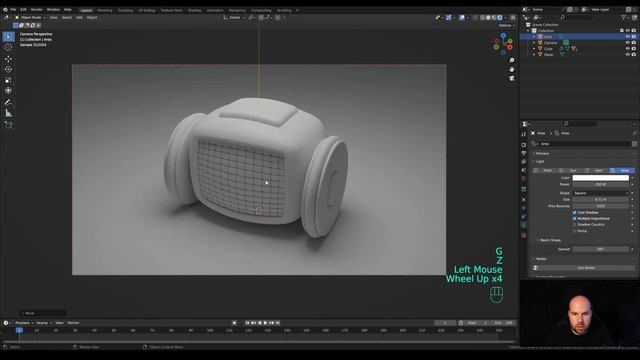Hide the Cube object in outliner
This screenshot has width=640, height=360.
click(x=628, y=49)
